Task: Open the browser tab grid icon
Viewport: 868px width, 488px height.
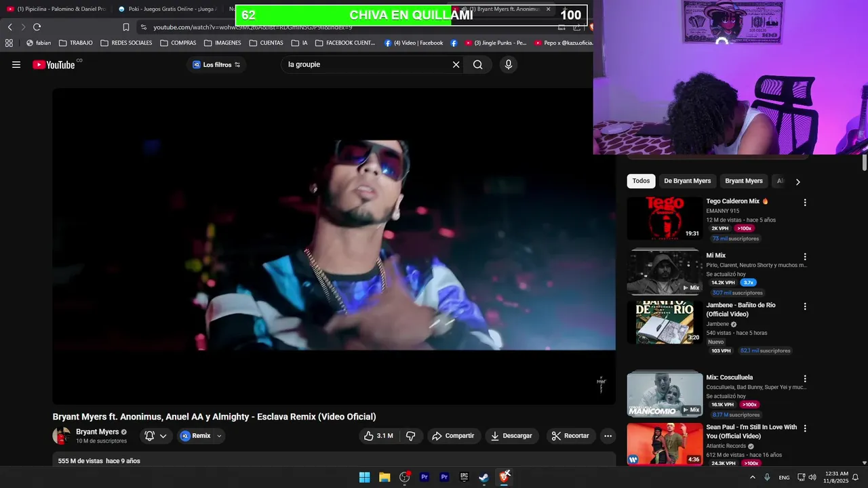Action: tap(9, 43)
